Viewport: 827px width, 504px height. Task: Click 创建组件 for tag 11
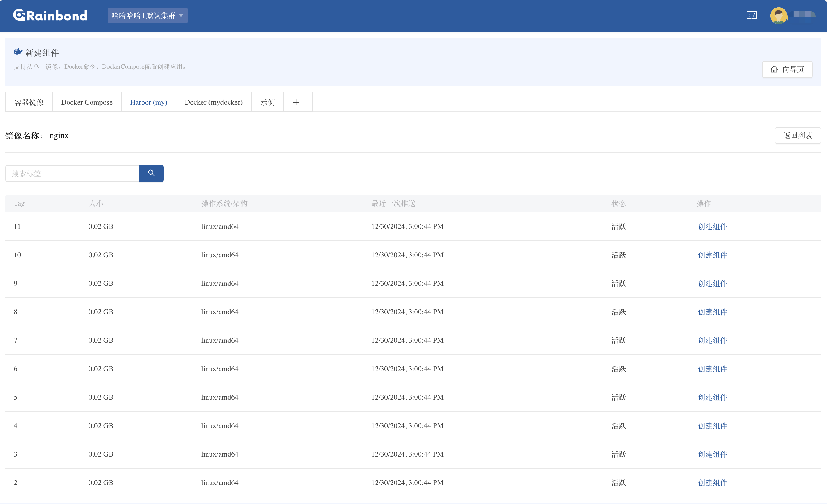pyautogui.click(x=712, y=226)
